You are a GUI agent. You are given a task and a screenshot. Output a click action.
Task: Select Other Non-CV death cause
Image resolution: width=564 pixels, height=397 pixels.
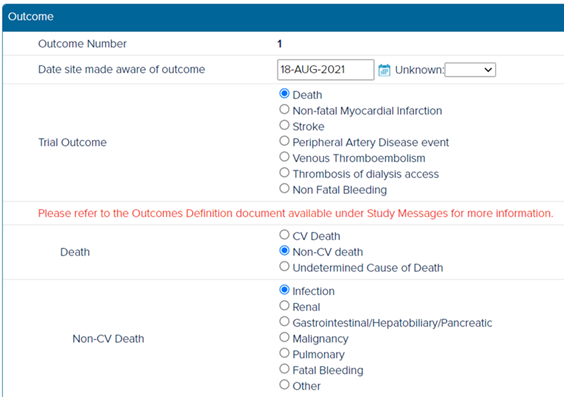[284, 384]
